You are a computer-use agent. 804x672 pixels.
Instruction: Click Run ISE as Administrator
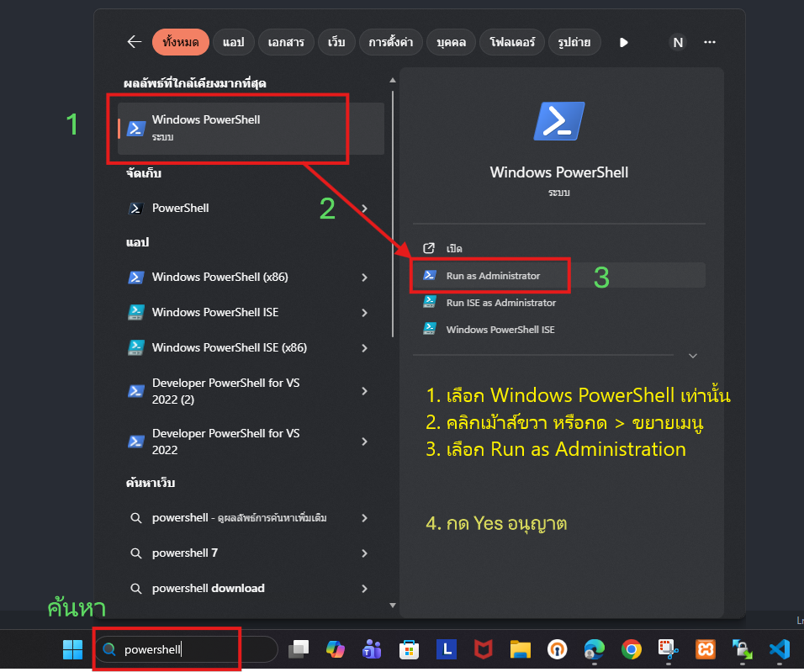(500, 303)
